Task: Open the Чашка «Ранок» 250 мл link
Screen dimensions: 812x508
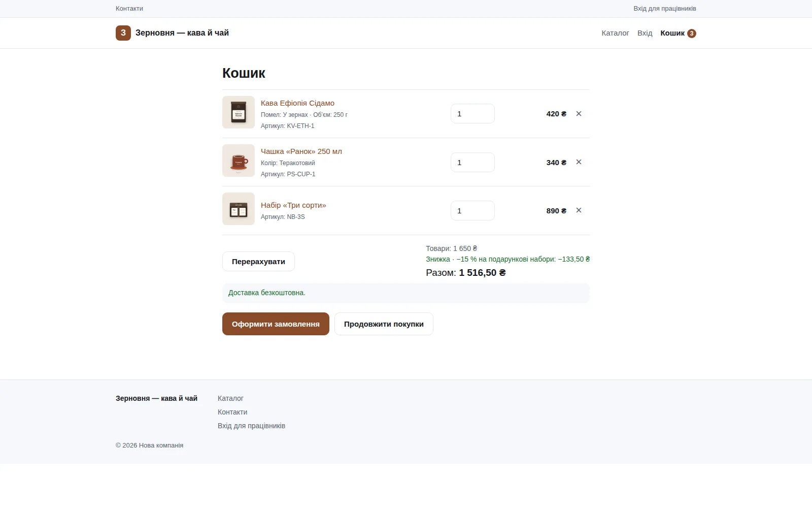Action: pyautogui.click(x=301, y=151)
